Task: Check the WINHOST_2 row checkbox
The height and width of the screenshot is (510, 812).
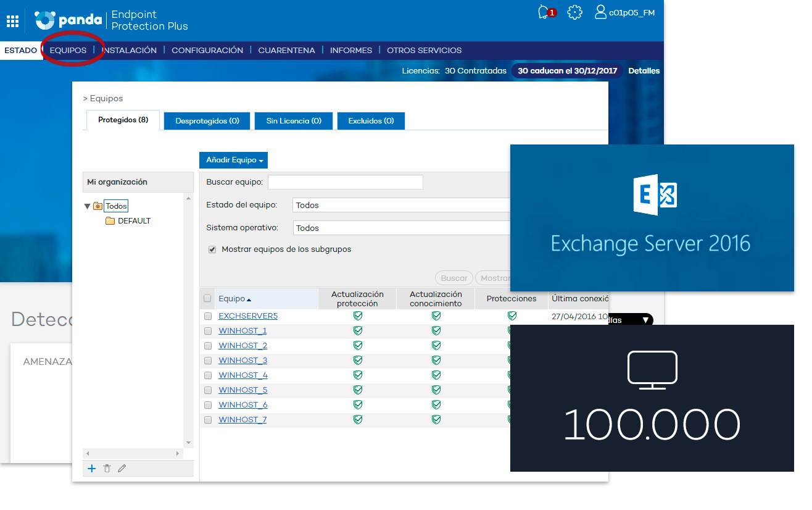Action: [x=207, y=346]
